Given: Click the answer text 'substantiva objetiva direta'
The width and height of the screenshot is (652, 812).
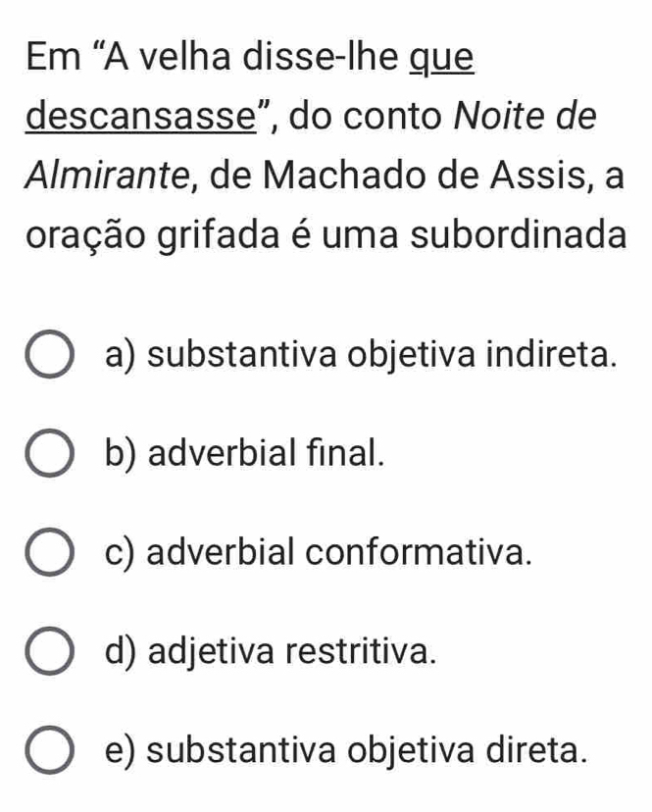Looking at the screenshot, I should tap(374, 751).
